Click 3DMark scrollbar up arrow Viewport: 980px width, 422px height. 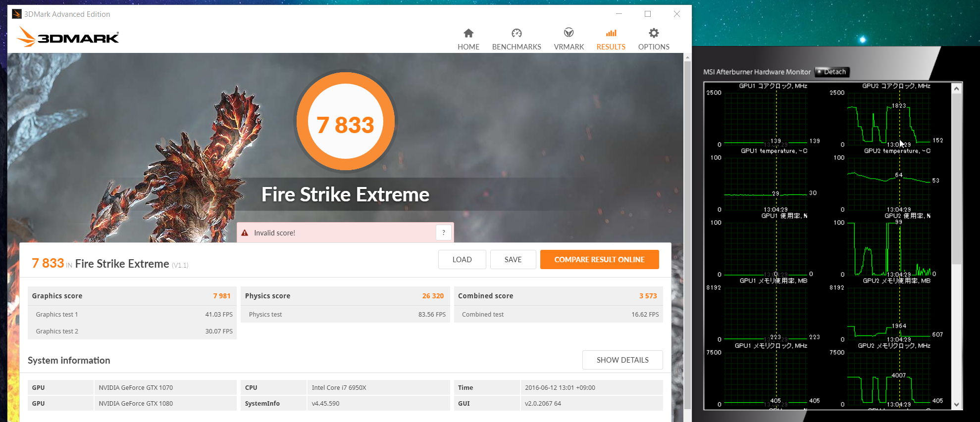click(687, 57)
